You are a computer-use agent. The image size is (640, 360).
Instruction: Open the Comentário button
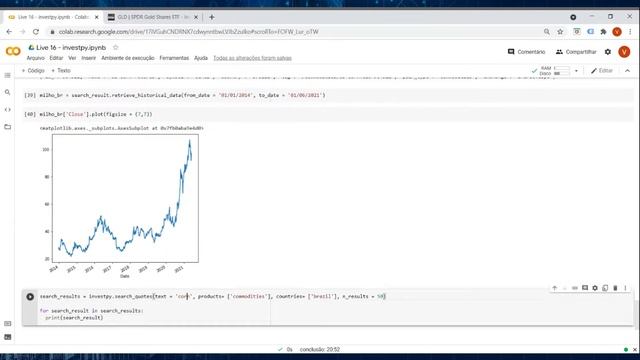coord(527,52)
